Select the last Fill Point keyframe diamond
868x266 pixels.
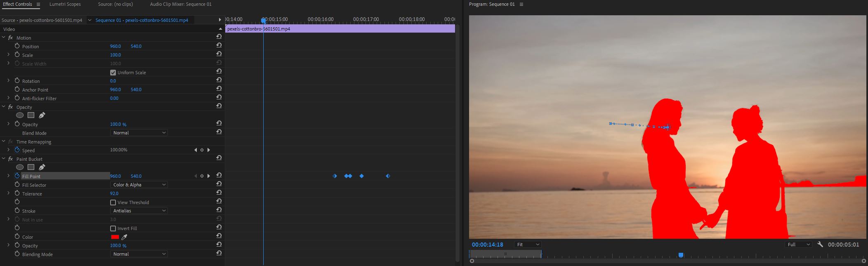point(388,176)
